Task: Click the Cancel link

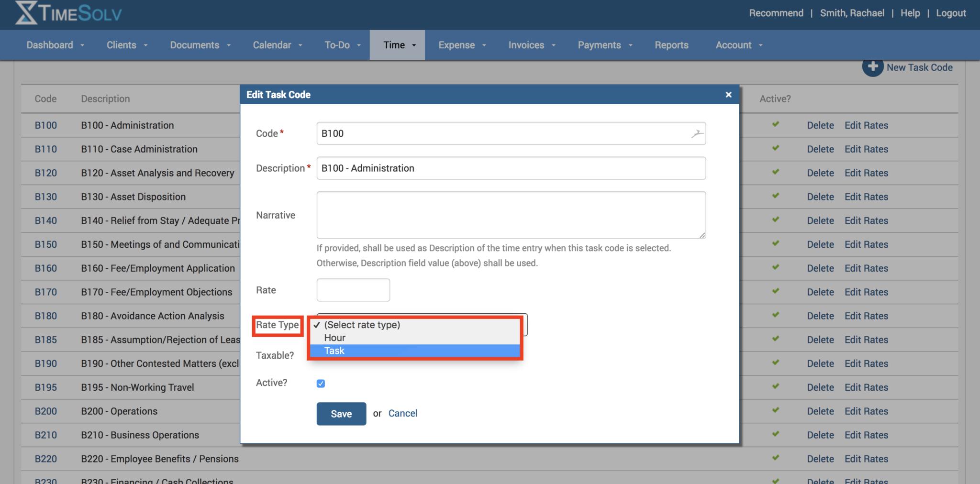Action: [x=402, y=414]
